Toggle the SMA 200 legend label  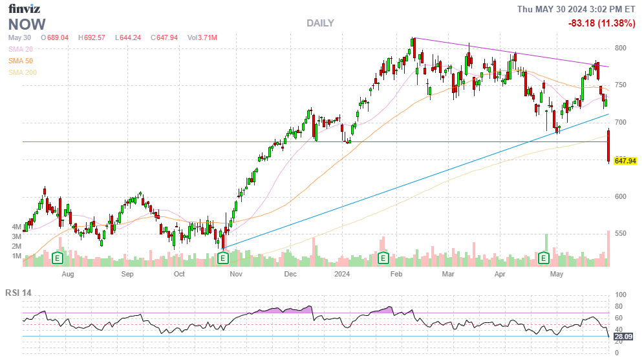pos(23,72)
